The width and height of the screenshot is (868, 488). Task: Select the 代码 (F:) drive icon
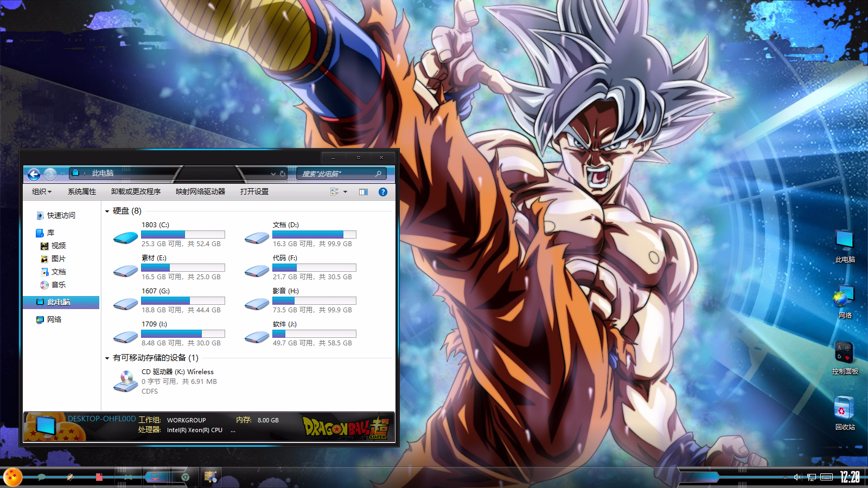click(x=257, y=270)
